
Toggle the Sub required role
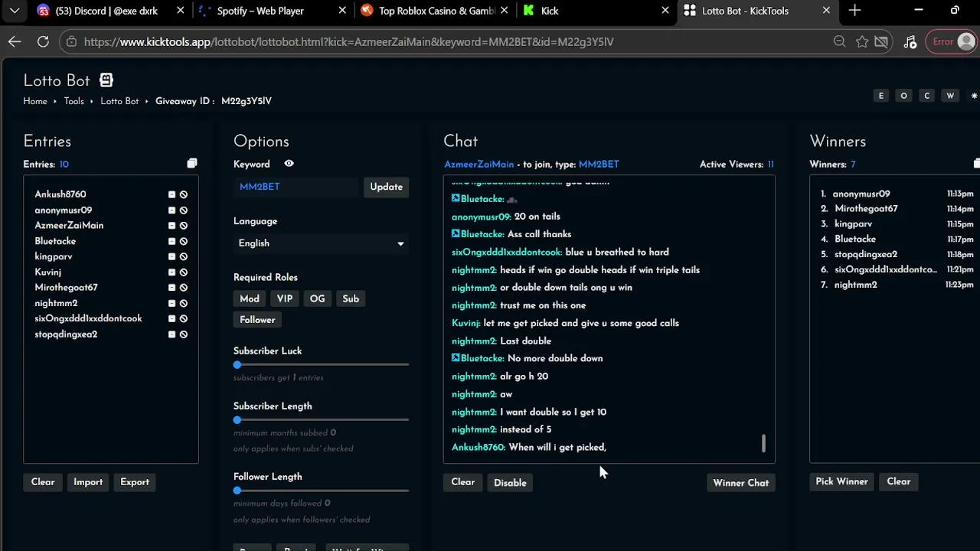tap(351, 298)
